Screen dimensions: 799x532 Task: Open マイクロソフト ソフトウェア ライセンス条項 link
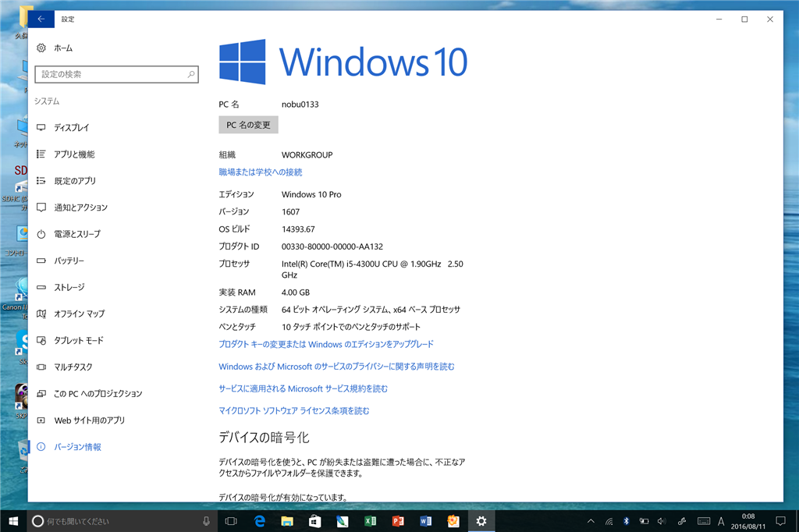coord(294,411)
